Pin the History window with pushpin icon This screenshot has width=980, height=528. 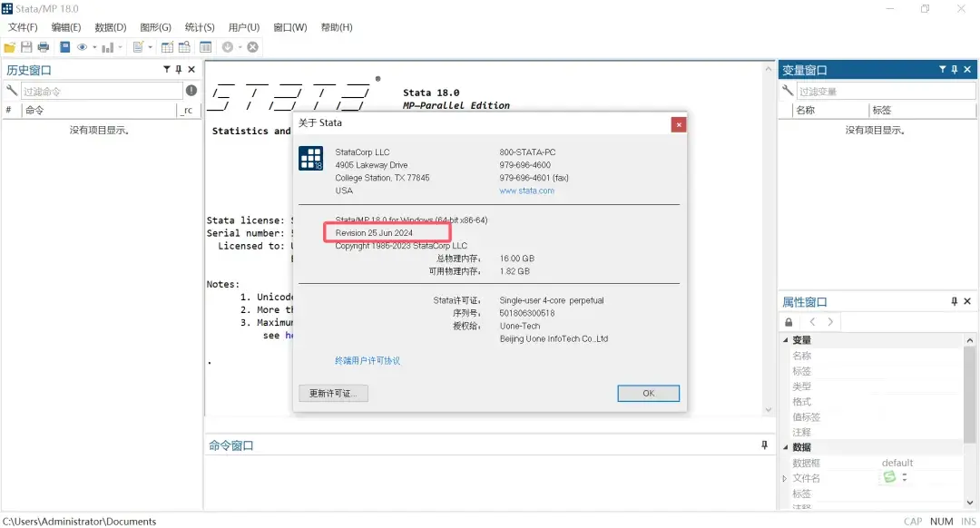tap(179, 69)
